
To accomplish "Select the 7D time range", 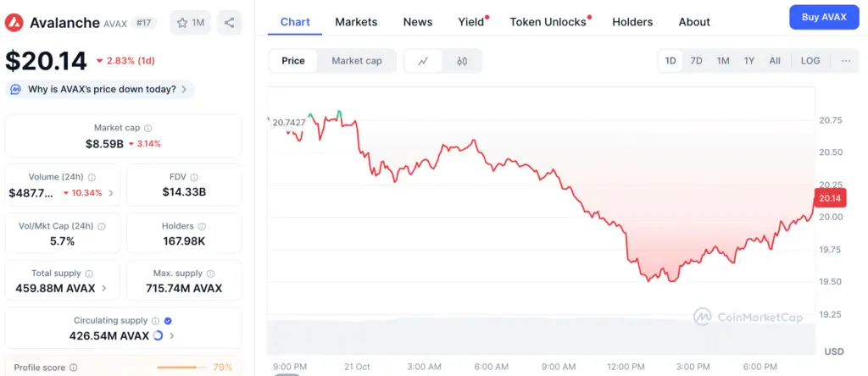I will (x=696, y=61).
